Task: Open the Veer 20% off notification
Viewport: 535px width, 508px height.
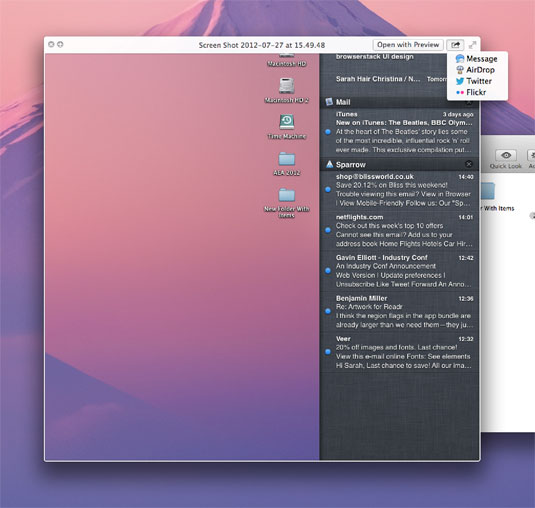Action: [400, 352]
